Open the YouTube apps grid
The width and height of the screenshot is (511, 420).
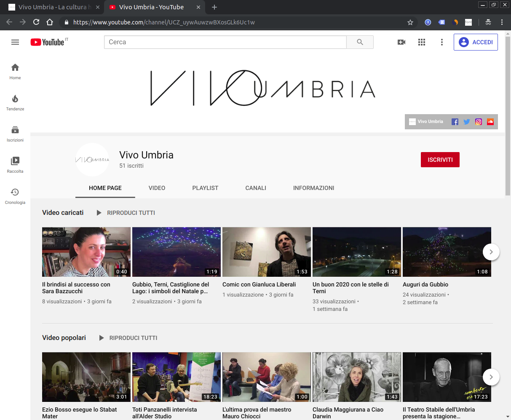pyautogui.click(x=422, y=42)
